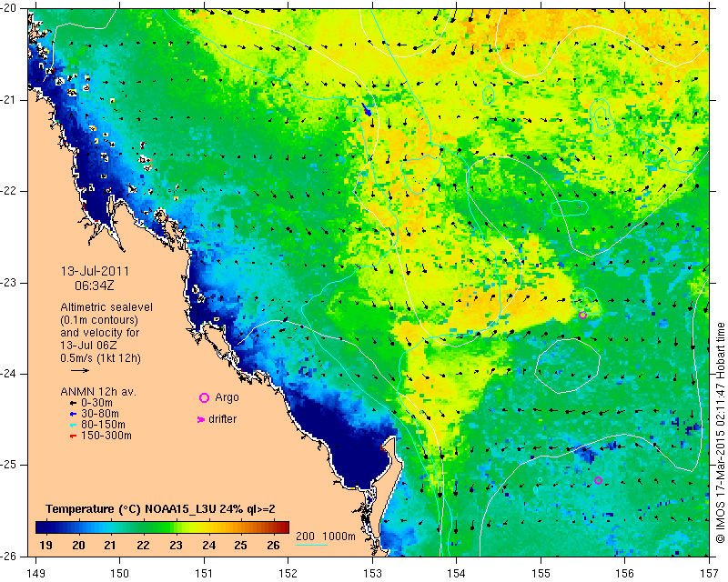
Task: Click the 'and velocity for' legend text
Action: pyautogui.click(x=100, y=333)
